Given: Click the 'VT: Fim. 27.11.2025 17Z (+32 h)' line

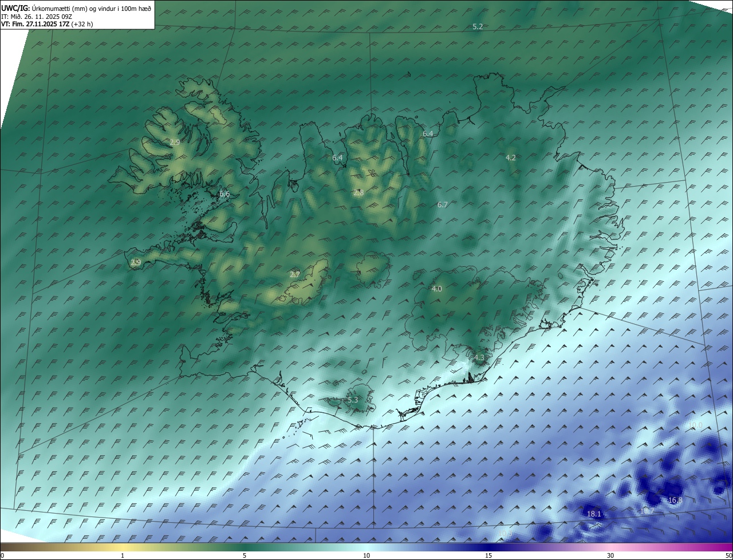Looking at the screenshot, I should click(x=48, y=24).
